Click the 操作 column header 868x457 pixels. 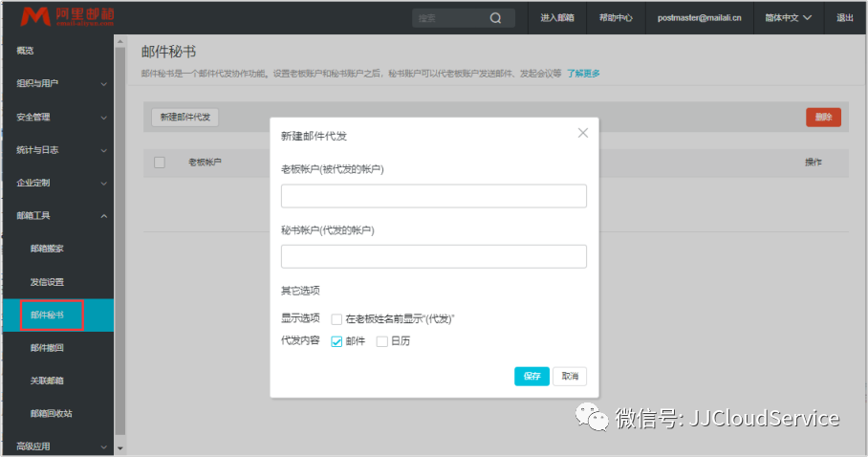coord(814,163)
